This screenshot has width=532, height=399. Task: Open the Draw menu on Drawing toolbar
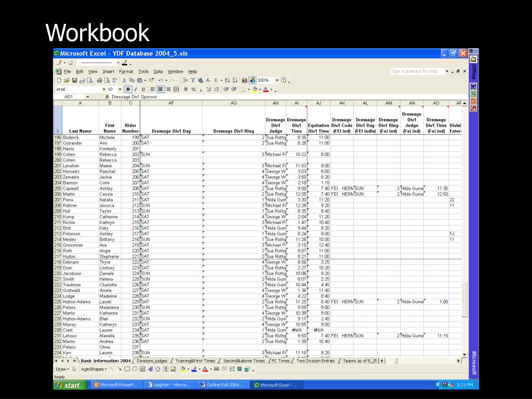pos(62,369)
